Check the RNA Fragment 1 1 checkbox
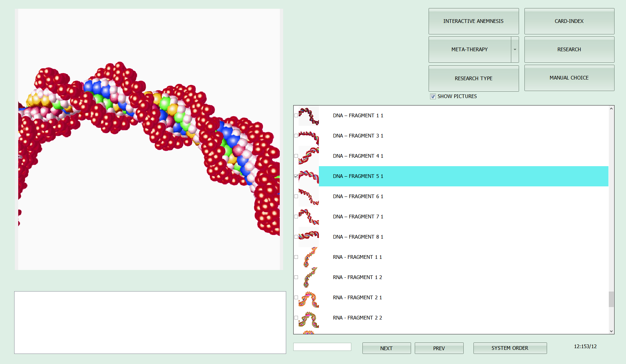 pyautogui.click(x=296, y=257)
